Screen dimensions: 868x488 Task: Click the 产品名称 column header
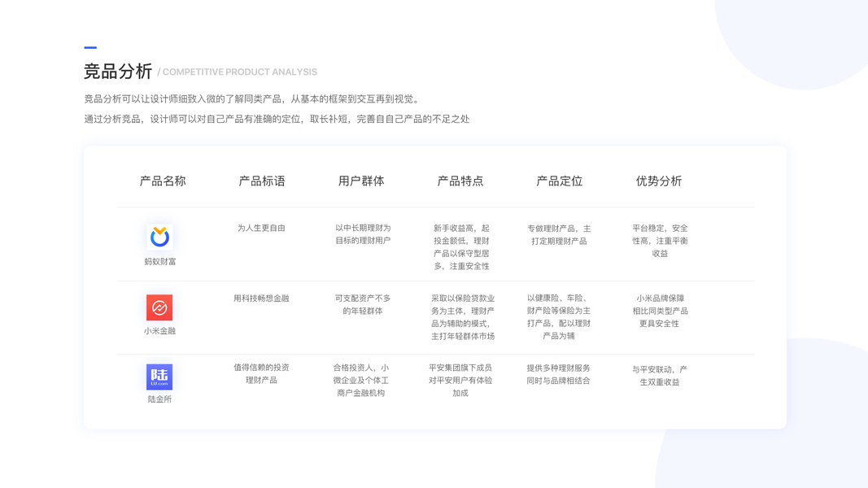(x=163, y=181)
